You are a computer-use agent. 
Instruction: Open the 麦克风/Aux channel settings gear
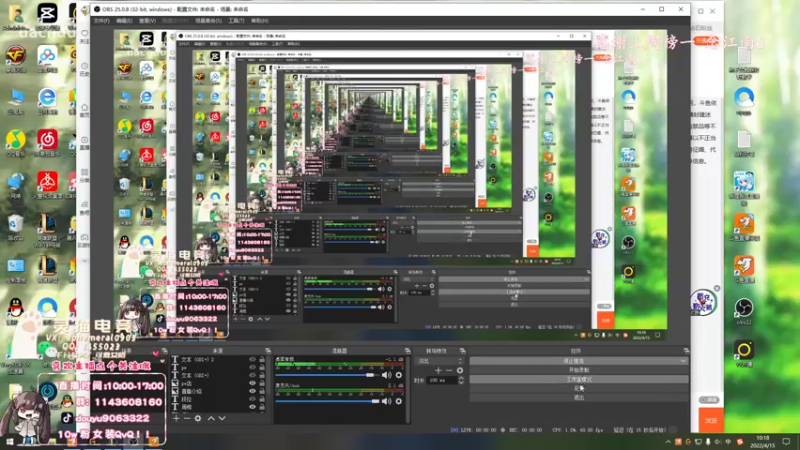[x=398, y=402]
